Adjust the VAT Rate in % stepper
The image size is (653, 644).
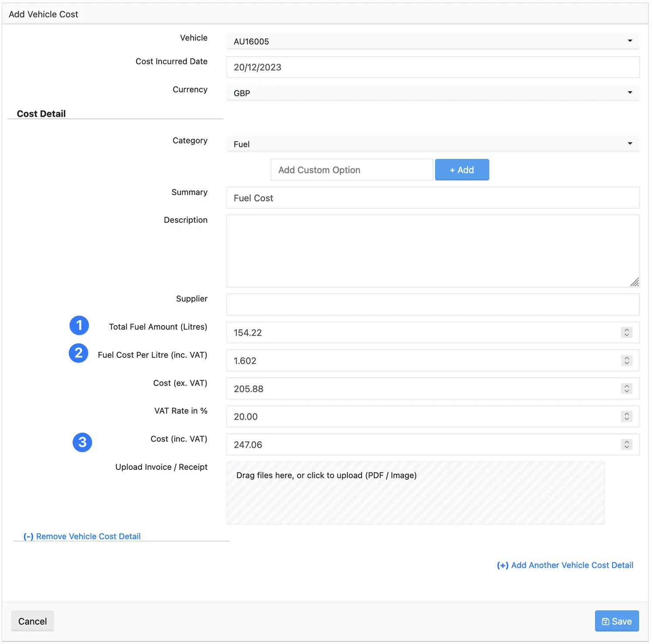tap(626, 417)
